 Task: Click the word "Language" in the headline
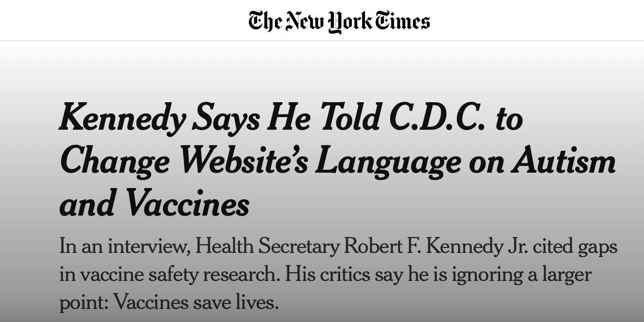pyautogui.click(x=388, y=161)
